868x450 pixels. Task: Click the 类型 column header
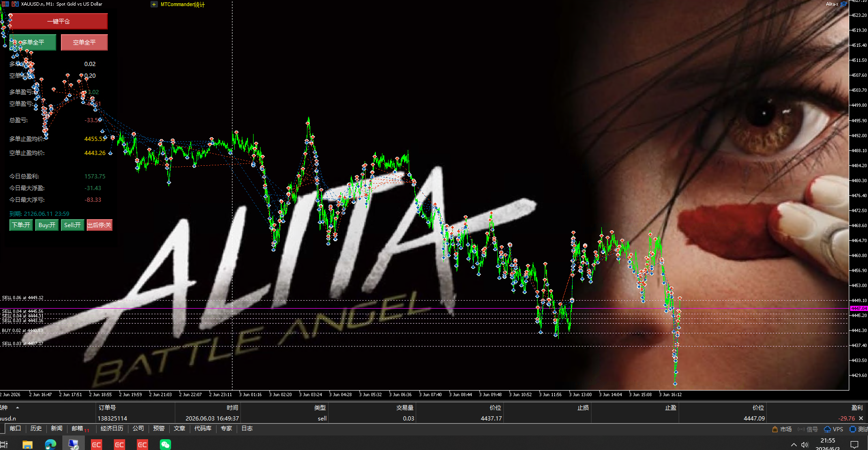click(320, 408)
